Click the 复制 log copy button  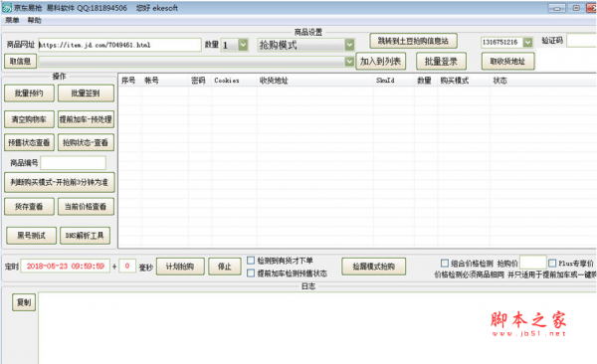[24, 302]
